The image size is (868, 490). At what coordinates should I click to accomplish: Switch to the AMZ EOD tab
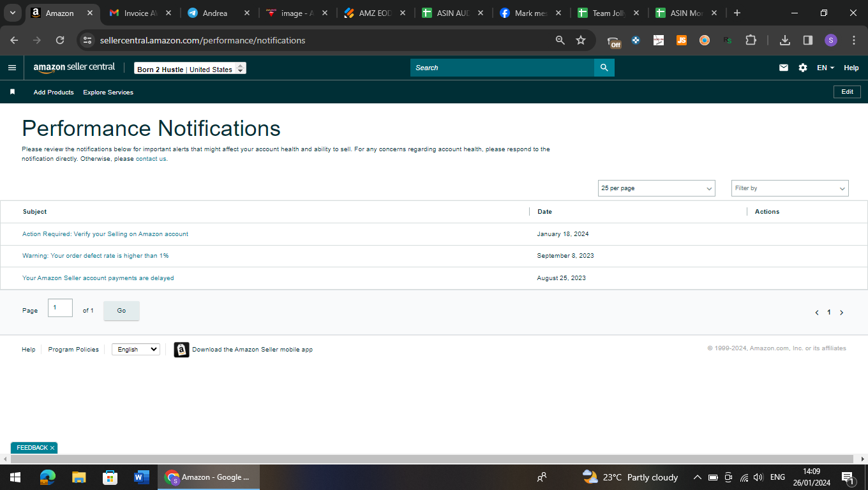click(375, 13)
